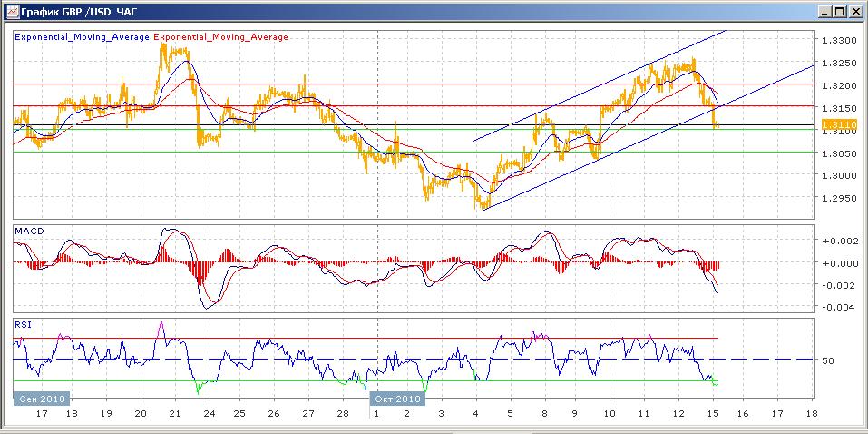
Task: Select the red Exponential_Moving_Average label
Action: 221,37
